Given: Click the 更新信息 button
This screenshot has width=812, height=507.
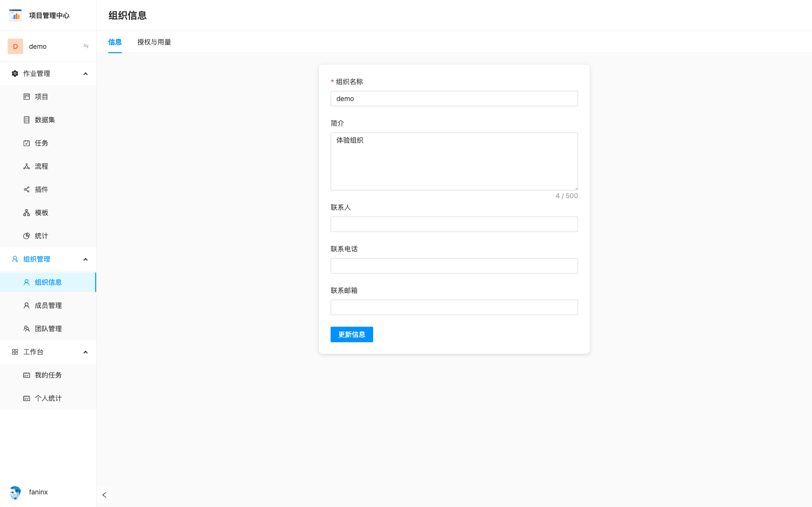Looking at the screenshot, I should [x=352, y=334].
